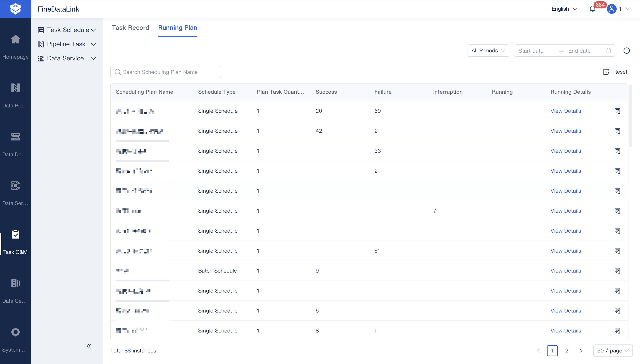The width and height of the screenshot is (640, 364).
Task: Refresh the running plan list
Action: coord(626,51)
